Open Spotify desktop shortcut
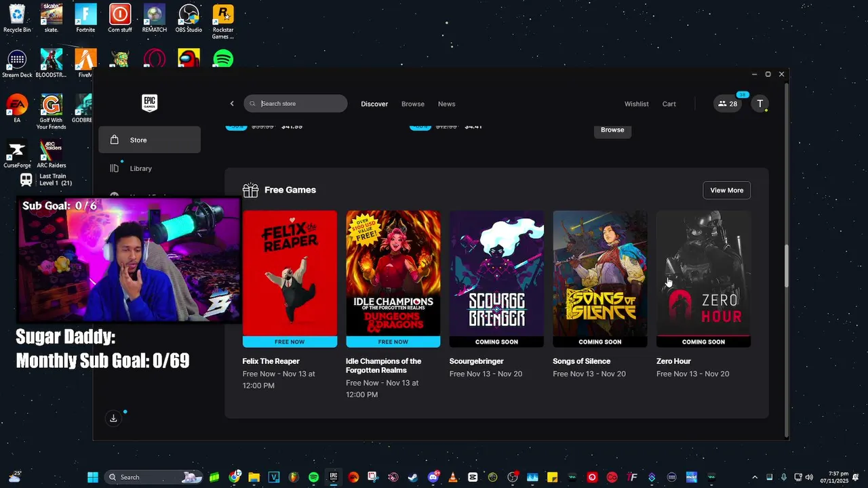Image resolution: width=868 pixels, height=488 pixels. tap(223, 58)
